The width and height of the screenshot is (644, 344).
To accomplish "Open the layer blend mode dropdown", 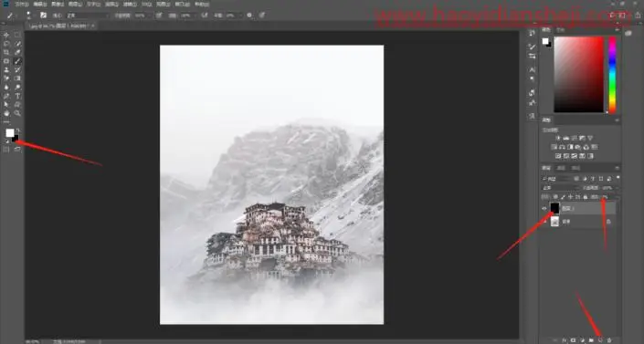I will pos(560,188).
